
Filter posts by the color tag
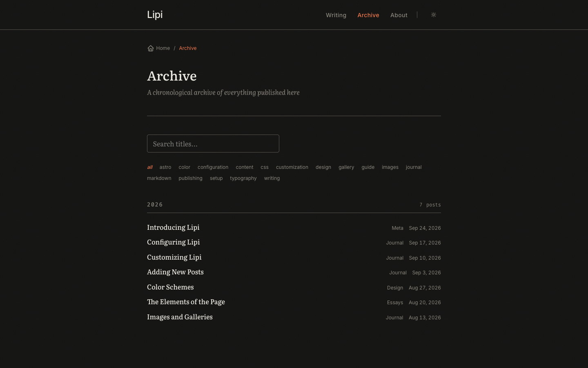[185, 167]
